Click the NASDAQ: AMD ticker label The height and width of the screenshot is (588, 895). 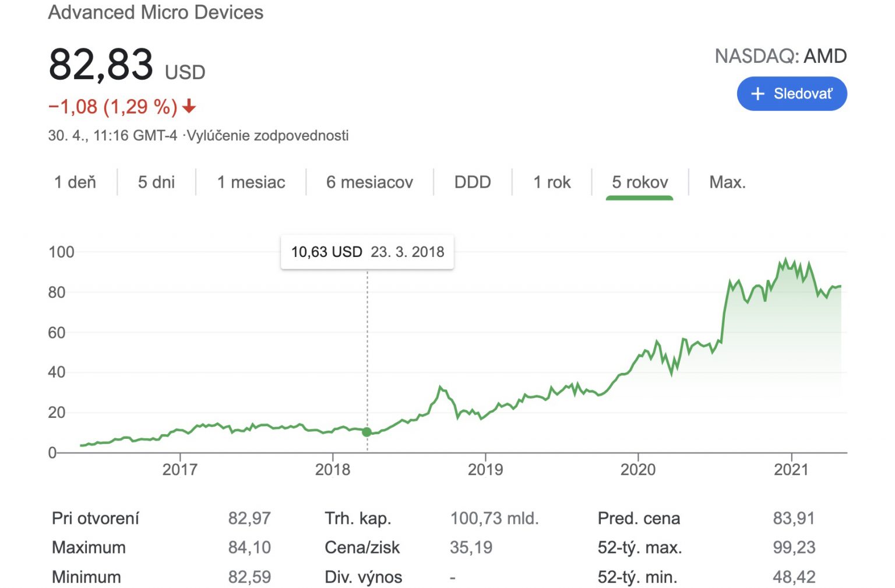click(x=781, y=56)
